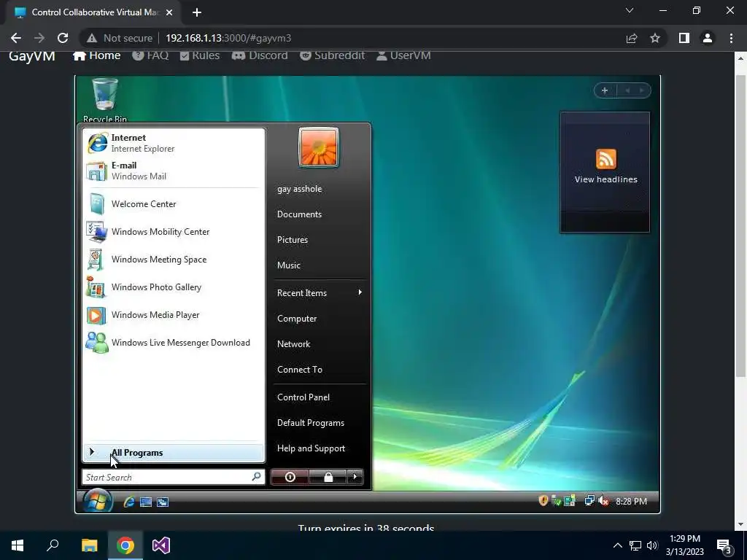The height and width of the screenshot is (560, 747).
Task: Open a new Chrome tab
Action: pos(197,12)
